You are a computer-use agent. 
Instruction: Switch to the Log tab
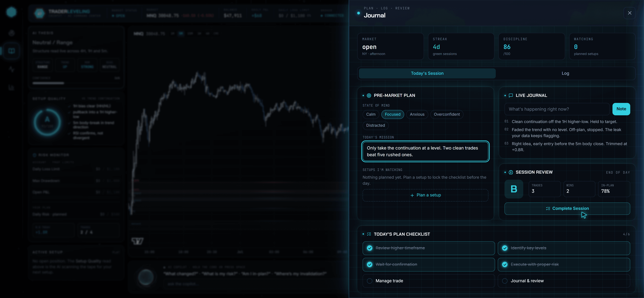coord(565,73)
